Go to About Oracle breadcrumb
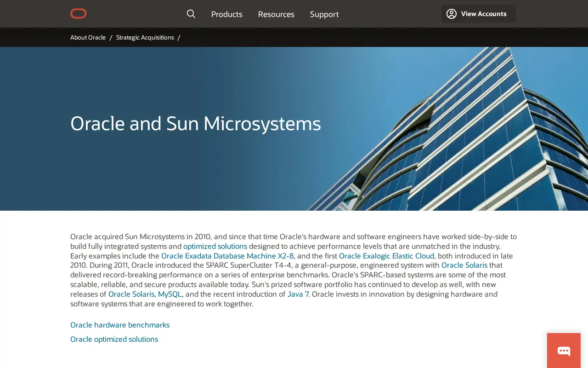This screenshot has height=368, width=588. 88,37
